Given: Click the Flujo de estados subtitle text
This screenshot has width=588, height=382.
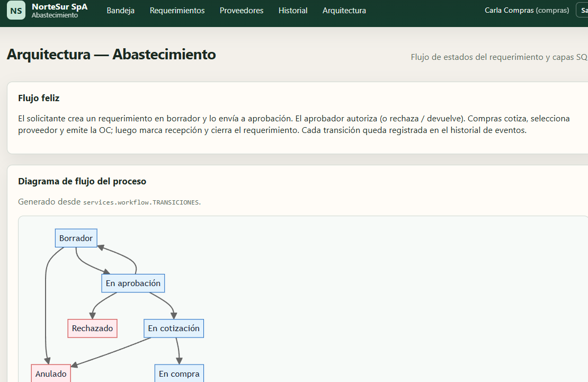Looking at the screenshot, I should click(499, 57).
